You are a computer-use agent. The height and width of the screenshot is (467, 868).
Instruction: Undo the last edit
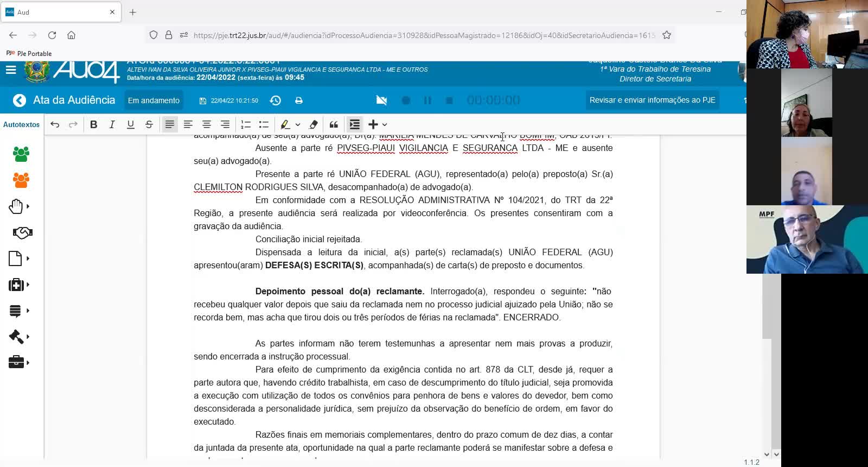(55, 125)
